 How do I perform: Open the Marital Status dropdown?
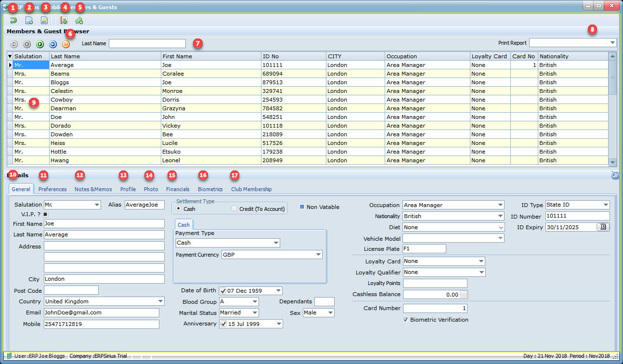(x=255, y=313)
